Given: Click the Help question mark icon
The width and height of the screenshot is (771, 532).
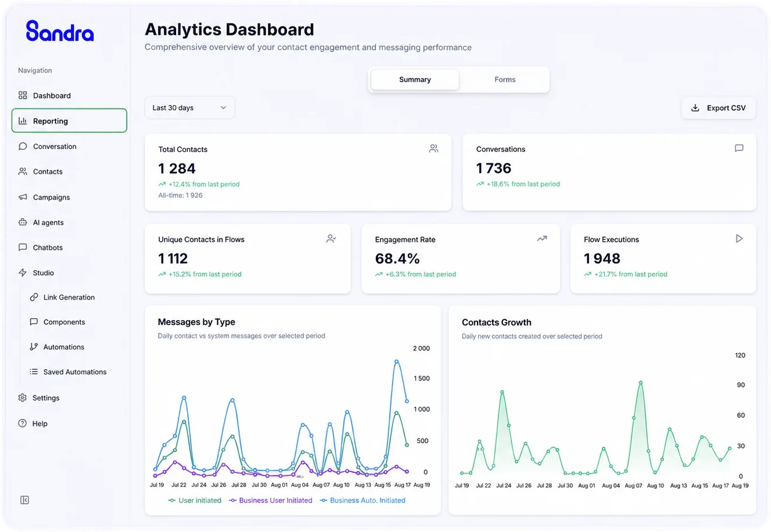Looking at the screenshot, I should pos(23,423).
